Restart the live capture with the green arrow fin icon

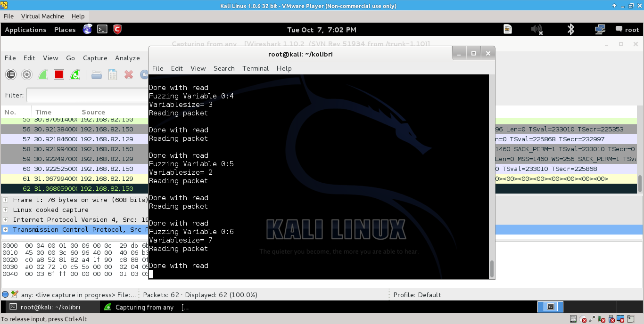pos(74,74)
